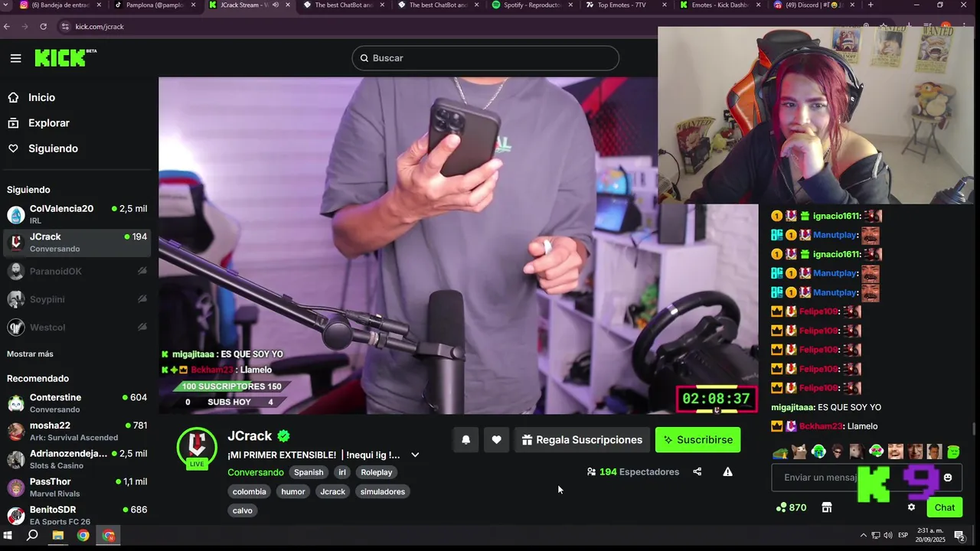Click username Bckham23 in chat
This screenshot has height=551, width=980.
click(x=822, y=426)
